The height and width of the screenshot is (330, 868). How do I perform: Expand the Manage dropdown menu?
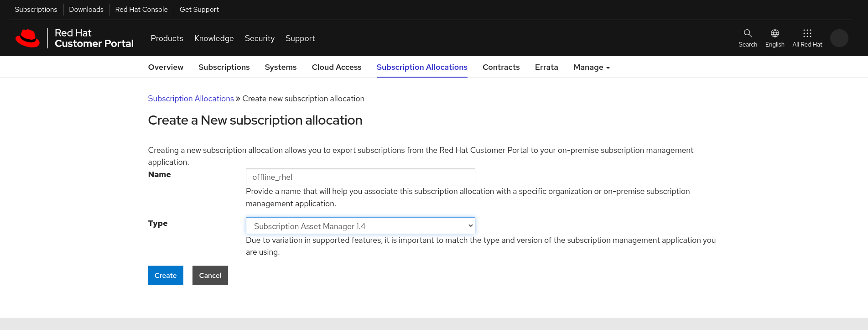tap(591, 67)
